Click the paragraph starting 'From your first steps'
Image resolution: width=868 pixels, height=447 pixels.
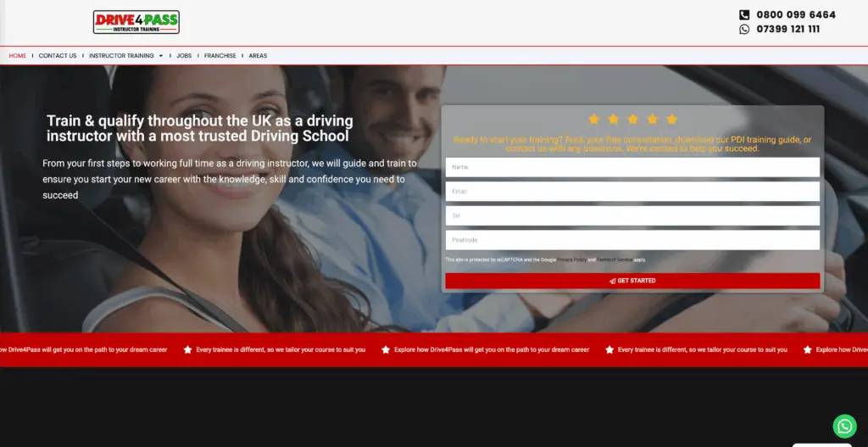pos(230,180)
